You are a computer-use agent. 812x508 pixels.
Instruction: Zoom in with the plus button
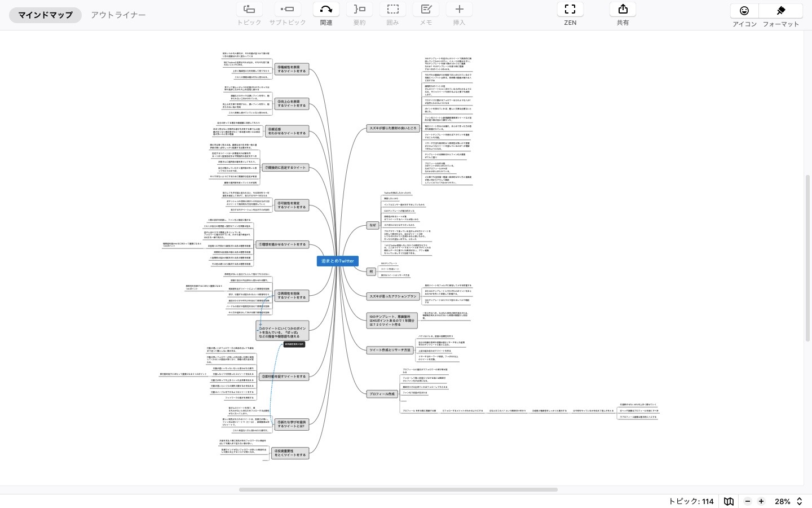(x=761, y=501)
